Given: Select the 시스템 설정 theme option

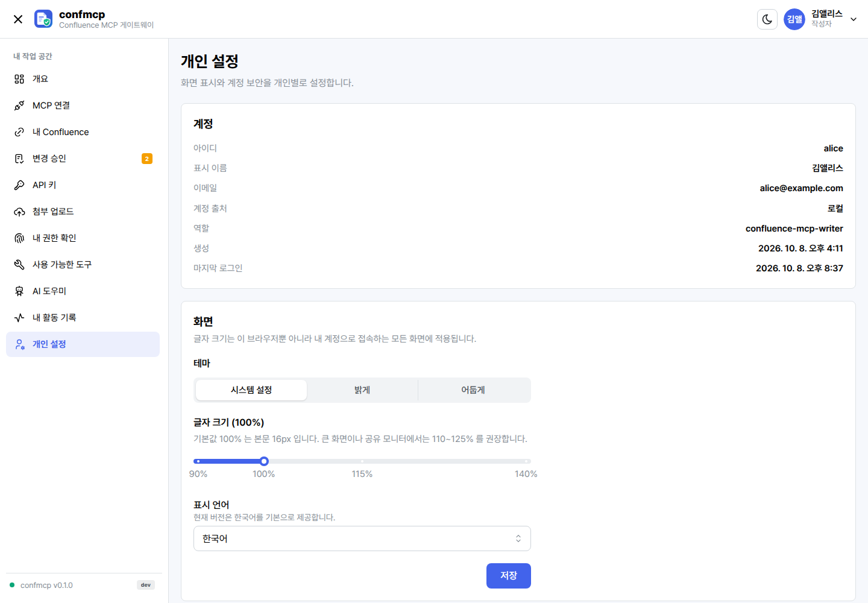Looking at the screenshot, I should click(251, 390).
